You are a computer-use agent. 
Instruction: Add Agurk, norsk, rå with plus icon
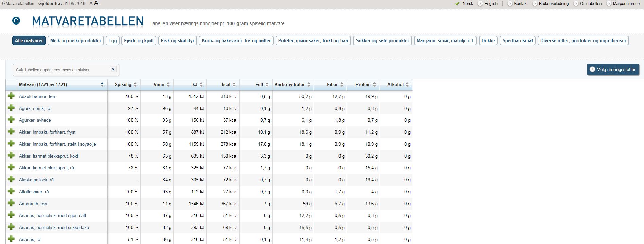point(11,108)
